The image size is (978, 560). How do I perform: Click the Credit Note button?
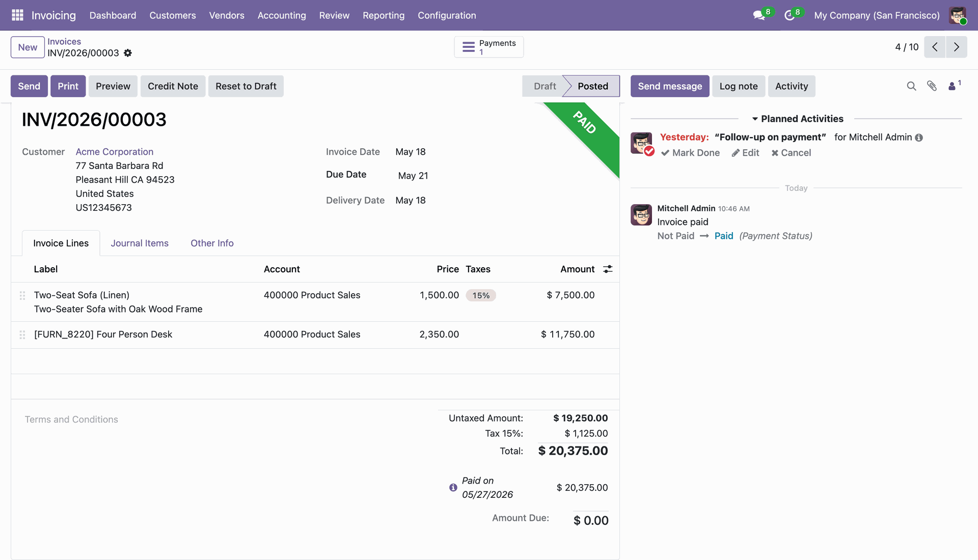(173, 86)
